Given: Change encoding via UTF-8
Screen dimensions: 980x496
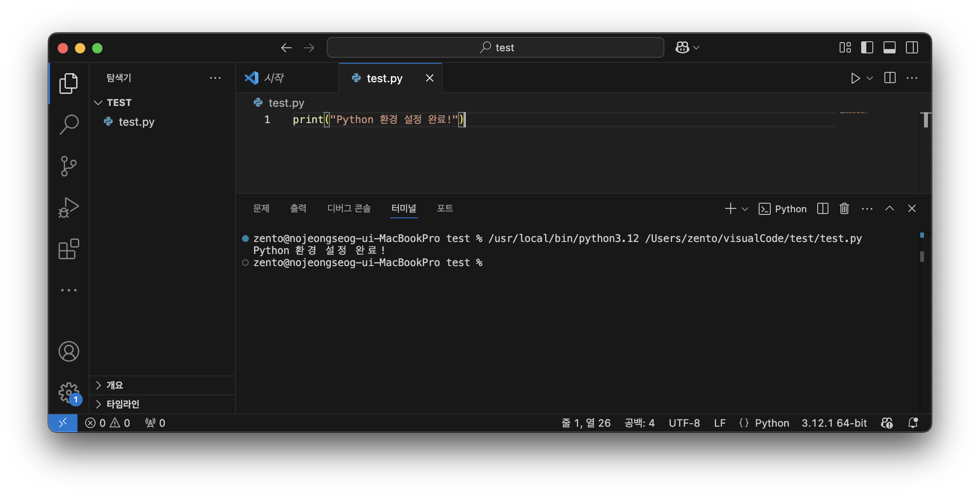Looking at the screenshot, I should (x=684, y=423).
